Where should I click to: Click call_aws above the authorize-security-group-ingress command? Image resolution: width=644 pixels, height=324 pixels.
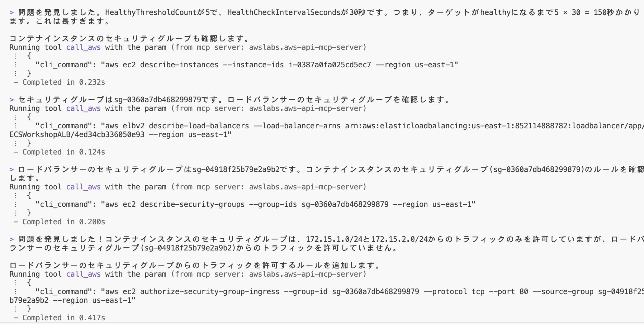(x=83, y=274)
